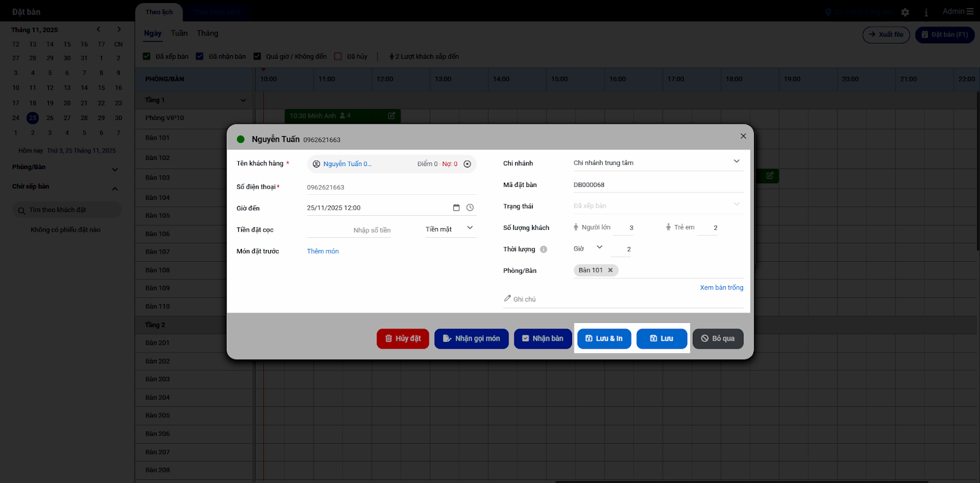
Task: Select the Tầng 2 floor group row
Action: (195, 325)
